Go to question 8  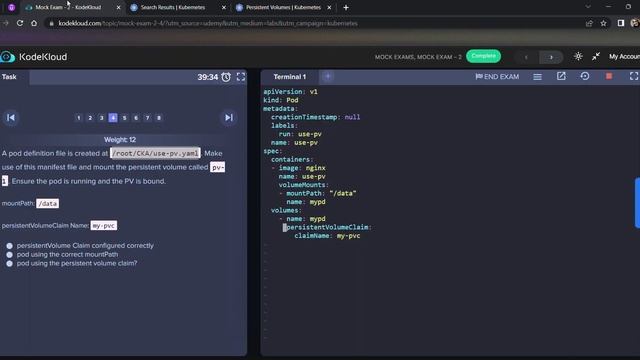point(159,118)
